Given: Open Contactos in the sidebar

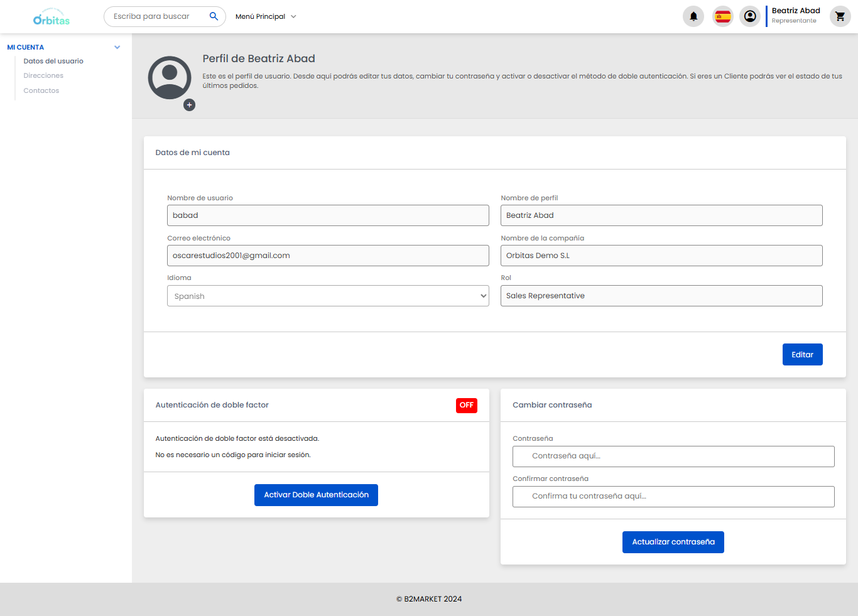Looking at the screenshot, I should point(41,90).
